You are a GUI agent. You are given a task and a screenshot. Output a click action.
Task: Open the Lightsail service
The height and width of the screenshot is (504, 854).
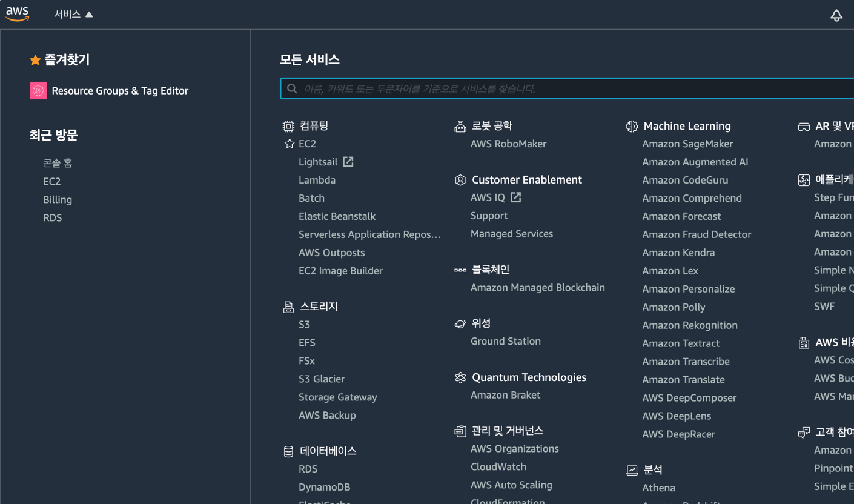point(318,162)
